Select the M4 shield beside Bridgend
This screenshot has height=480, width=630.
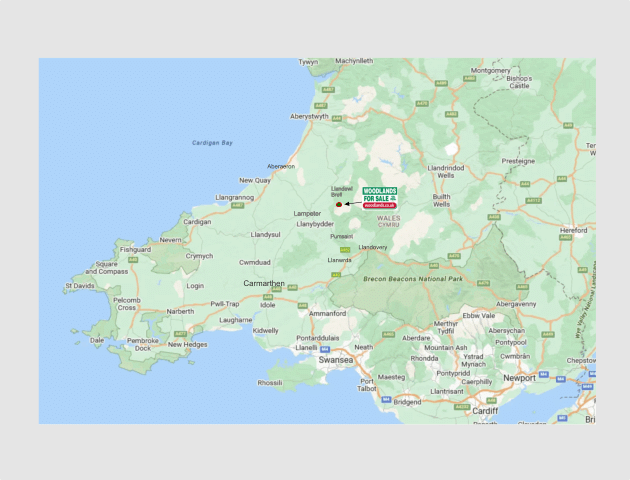tap(386, 399)
